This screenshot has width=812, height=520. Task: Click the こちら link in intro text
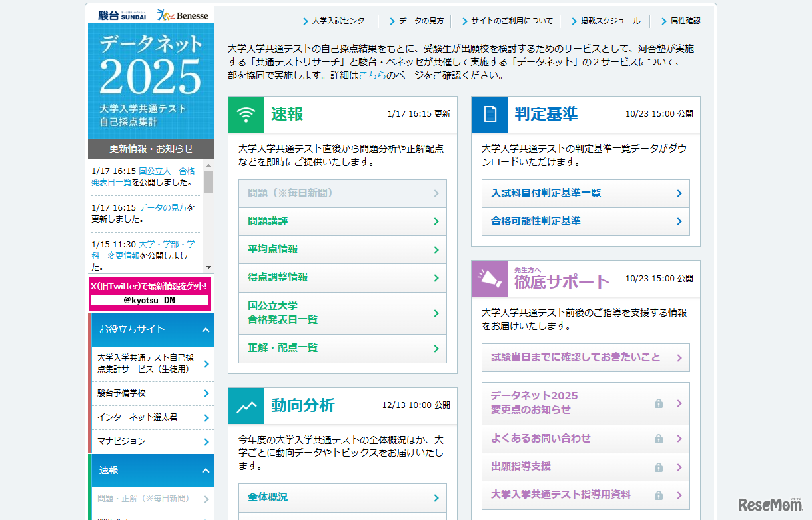click(372, 75)
